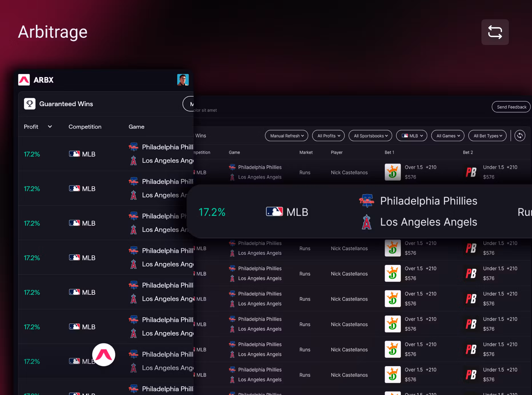Expand the All Games filter
This screenshot has height=395, width=532.
(x=448, y=136)
